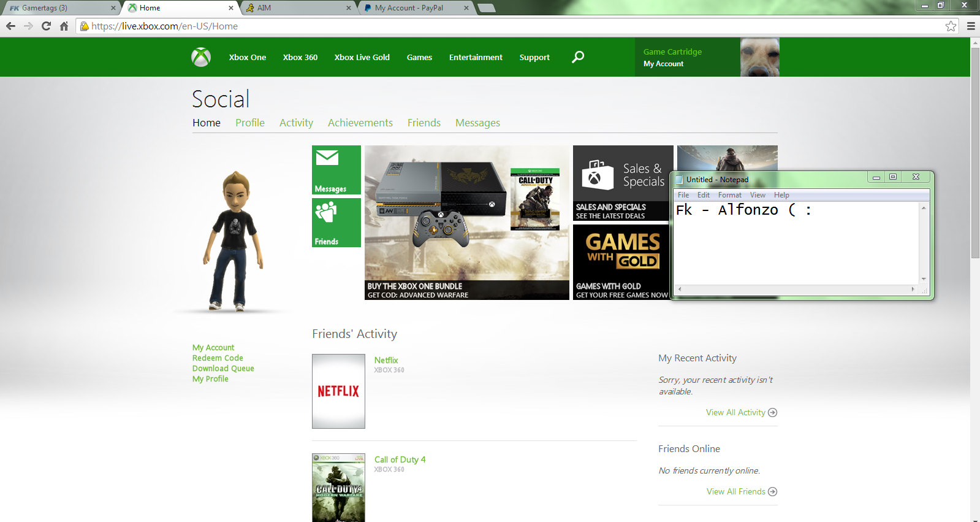Click the secure padlock icon in address bar
The image size is (980, 522).
tap(85, 26)
